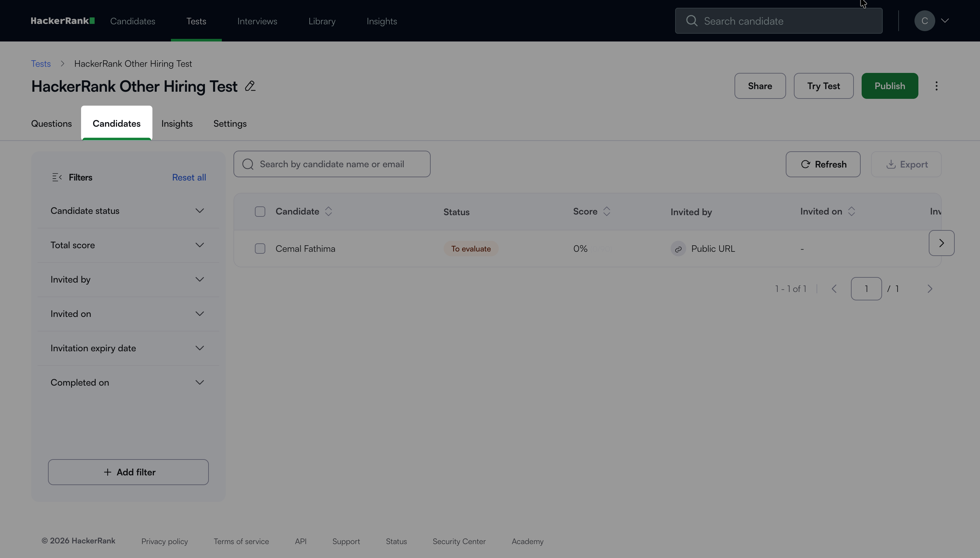Sort by the Score column arrows
The height and width of the screenshot is (558, 980).
tap(606, 211)
